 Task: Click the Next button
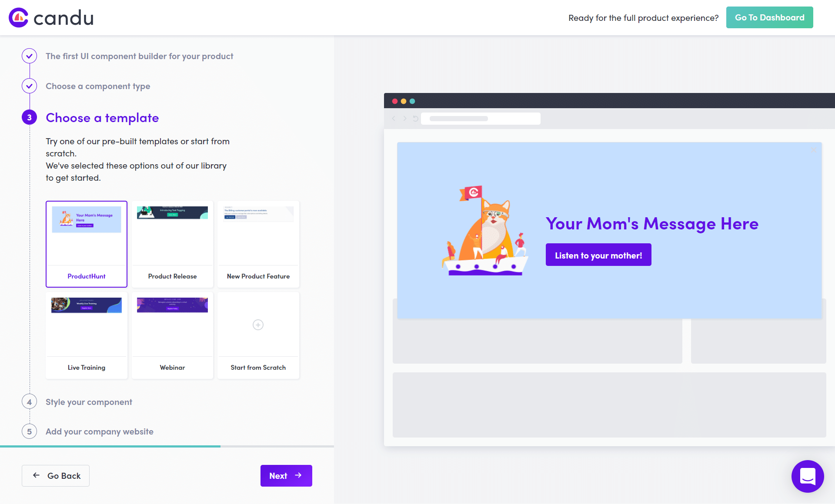286,475
